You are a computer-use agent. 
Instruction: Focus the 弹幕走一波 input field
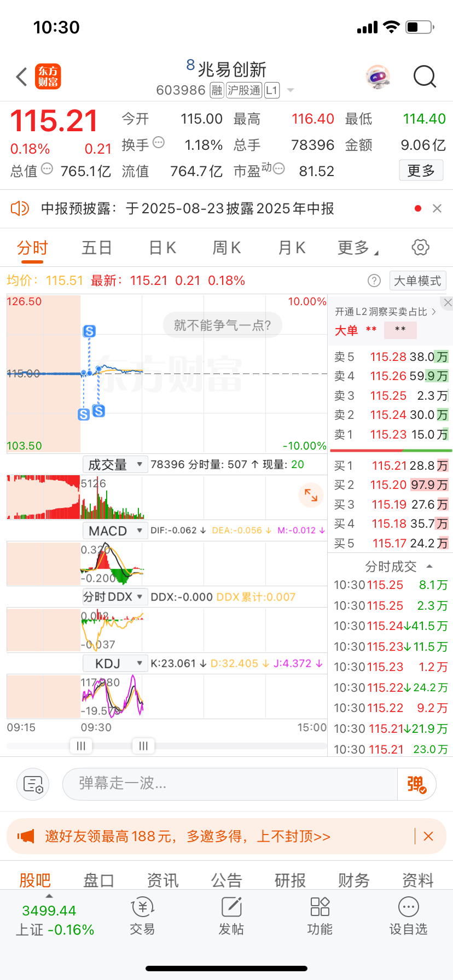click(x=230, y=784)
